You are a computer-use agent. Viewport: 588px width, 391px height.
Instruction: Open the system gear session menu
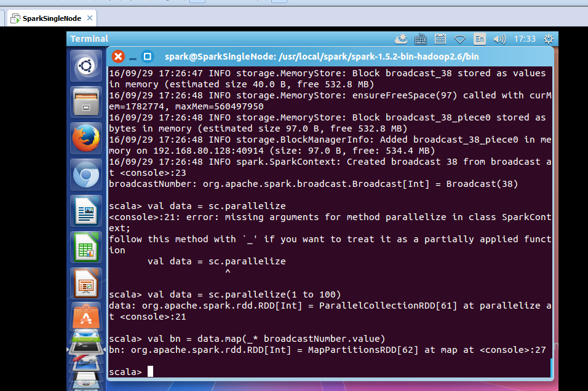tap(548, 39)
